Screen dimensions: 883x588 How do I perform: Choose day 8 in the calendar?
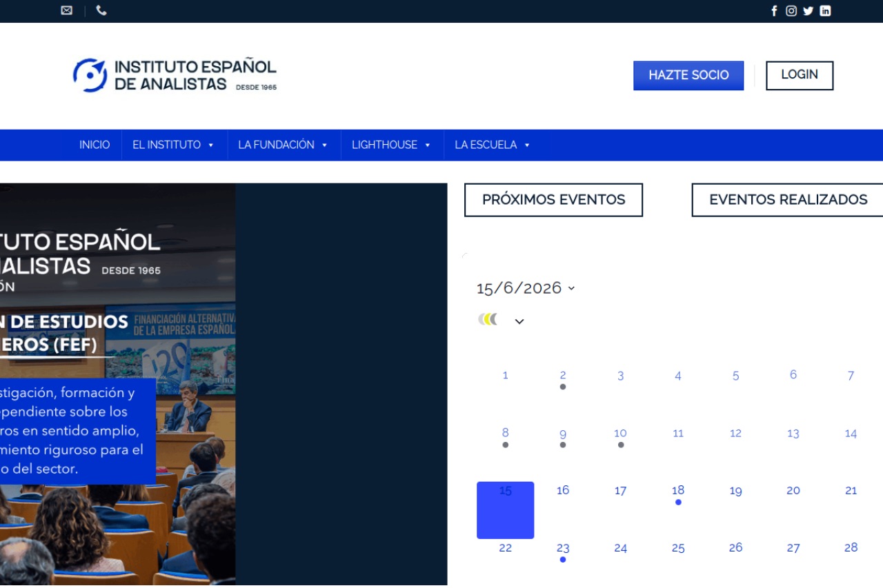coord(506,434)
